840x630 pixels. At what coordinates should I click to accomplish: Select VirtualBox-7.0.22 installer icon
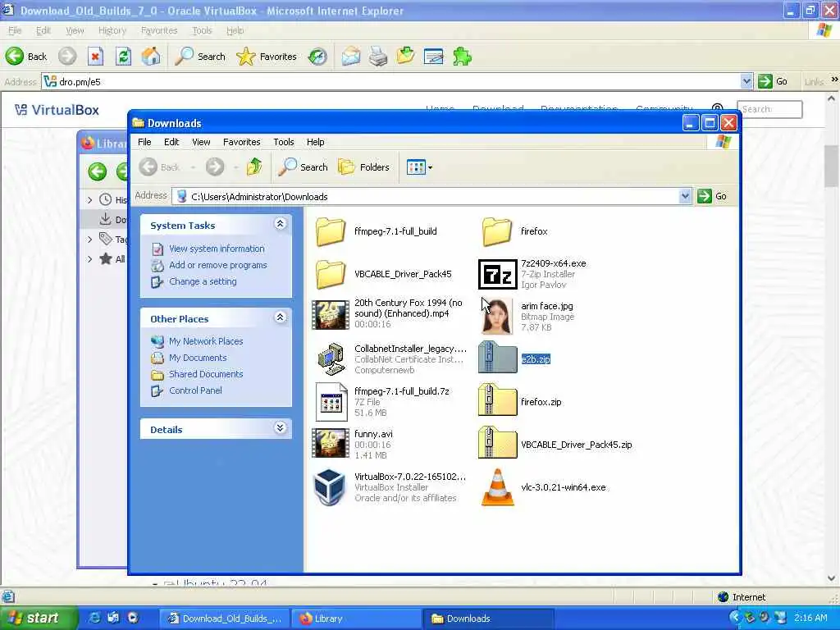(330, 487)
